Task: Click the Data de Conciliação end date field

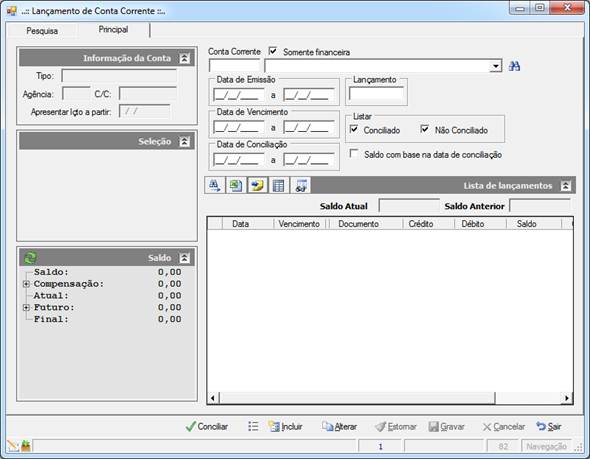Action: pyautogui.click(x=309, y=160)
